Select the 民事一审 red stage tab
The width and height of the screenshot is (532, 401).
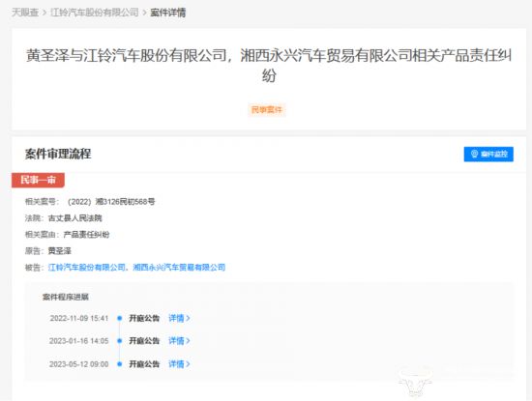point(38,180)
